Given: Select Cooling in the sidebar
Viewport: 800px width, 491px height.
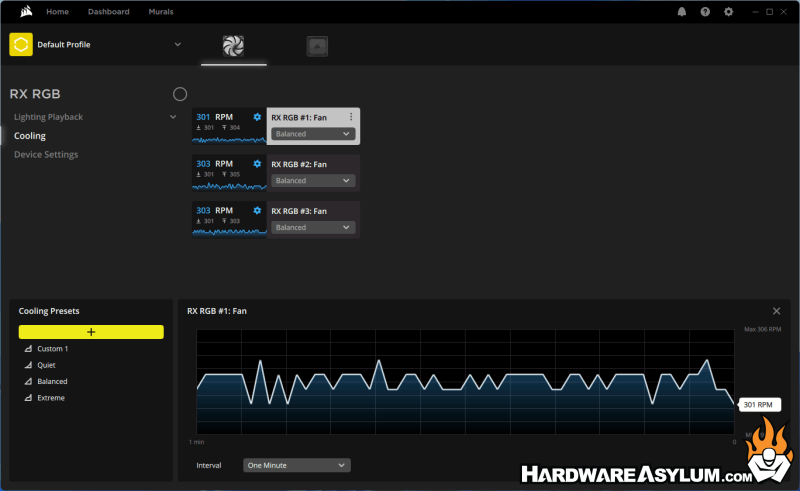Looking at the screenshot, I should point(30,136).
